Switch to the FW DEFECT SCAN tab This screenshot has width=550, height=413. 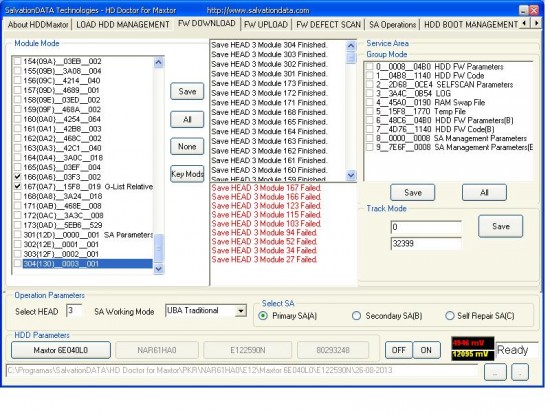tap(328, 25)
